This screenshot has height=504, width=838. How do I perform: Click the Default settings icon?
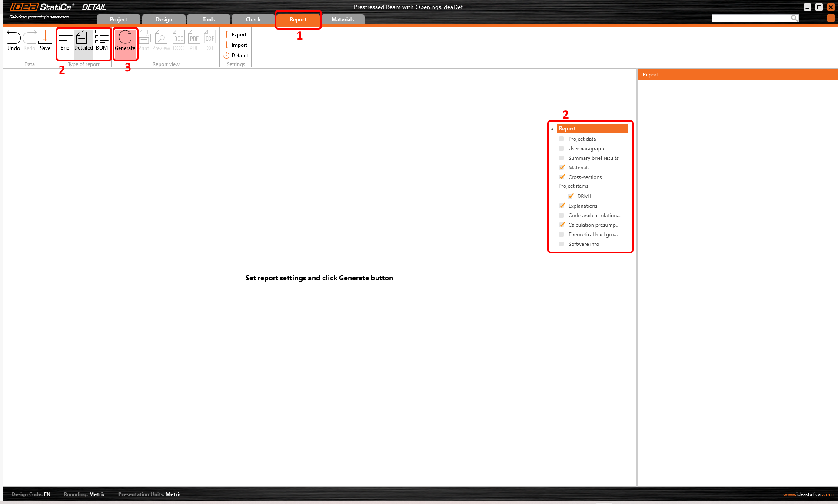[x=226, y=56]
